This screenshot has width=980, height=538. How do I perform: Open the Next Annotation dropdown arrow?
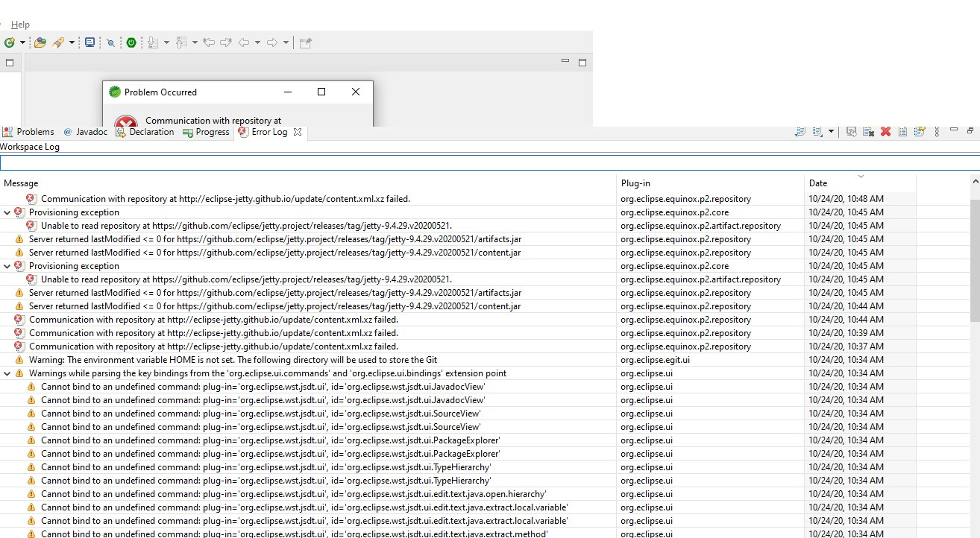(x=166, y=42)
